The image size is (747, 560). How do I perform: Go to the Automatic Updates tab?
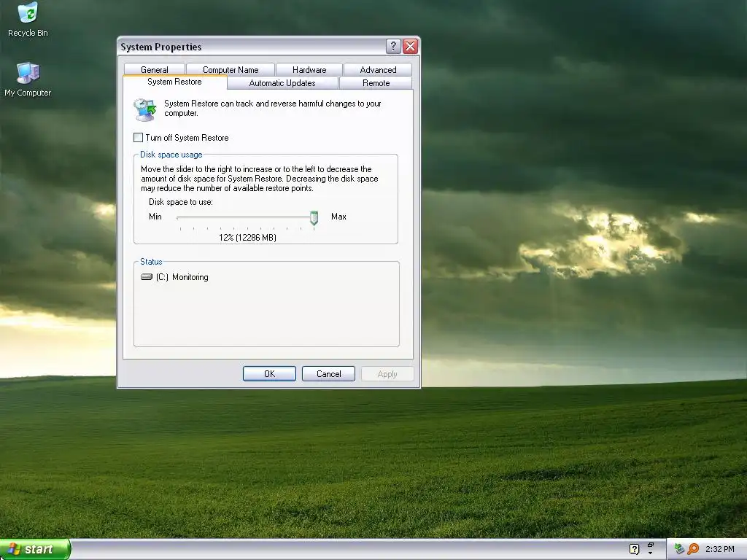282,83
